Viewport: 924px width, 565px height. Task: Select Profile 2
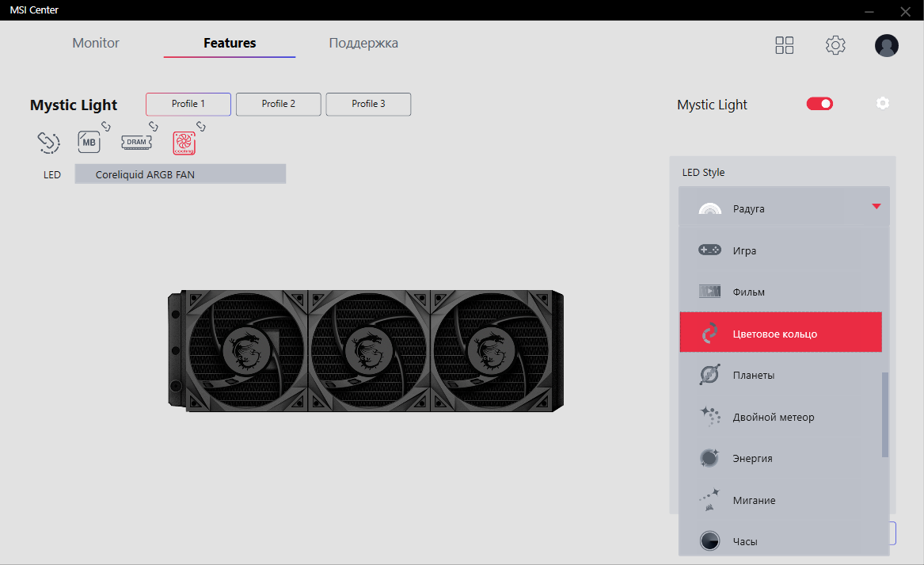pyautogui.click(x=279, y=104)
